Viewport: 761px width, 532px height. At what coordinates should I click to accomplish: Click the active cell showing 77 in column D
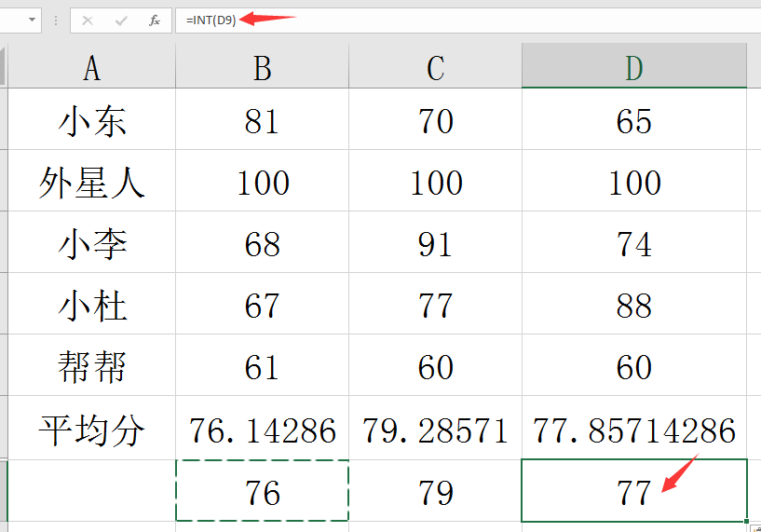pyautogui.click(x=633, y=491)
